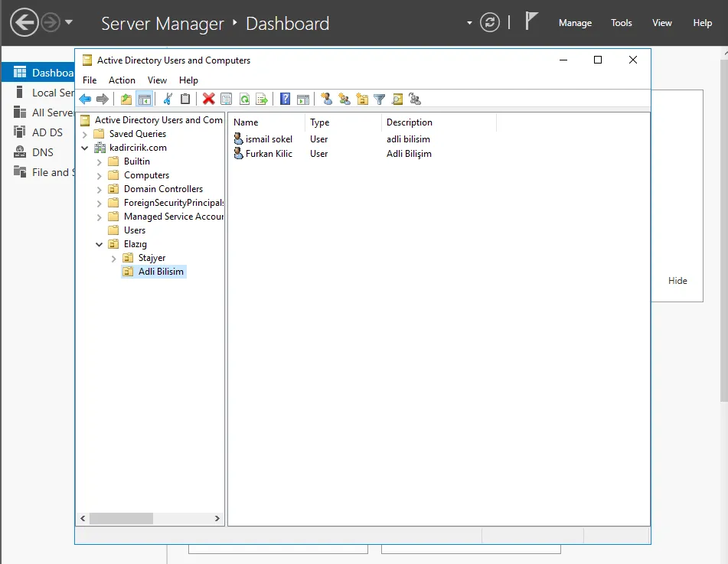The height and width of the screenshot is (564, 728).
Task: Sort by Type column header
Action: point(343,122)
